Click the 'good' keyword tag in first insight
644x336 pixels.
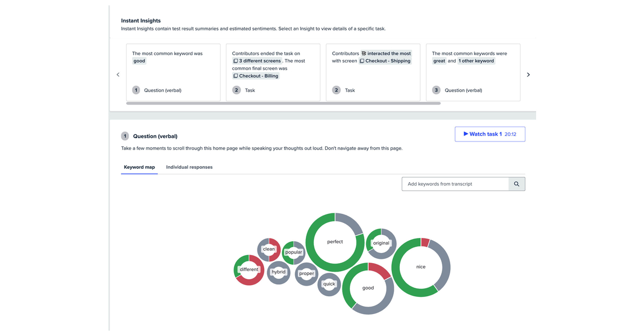point(139,61)
